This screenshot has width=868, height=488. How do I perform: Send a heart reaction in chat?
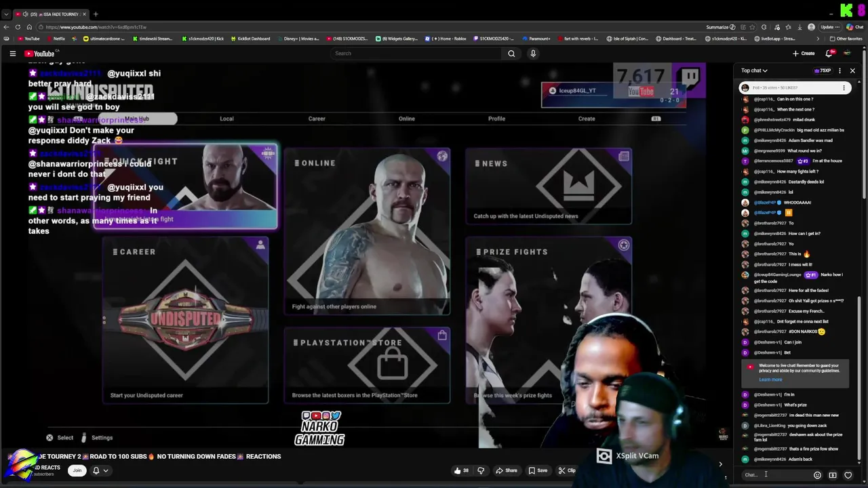[848, 475]
